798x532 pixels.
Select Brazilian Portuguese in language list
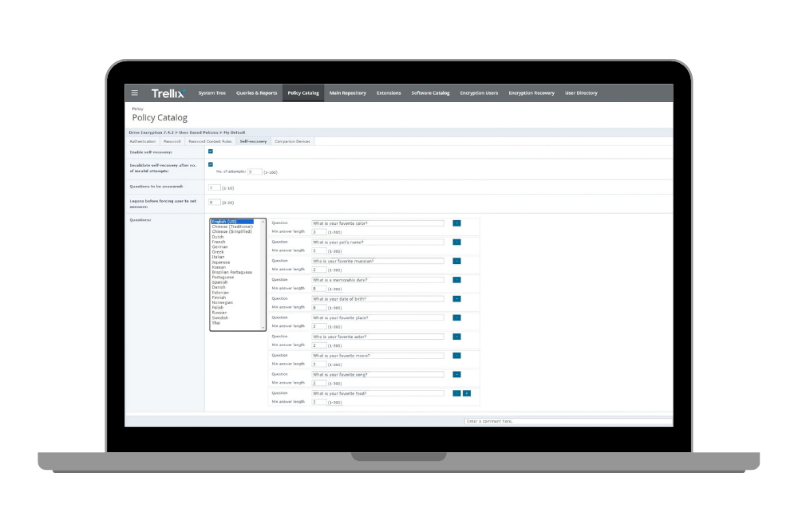tap(232, 272)
